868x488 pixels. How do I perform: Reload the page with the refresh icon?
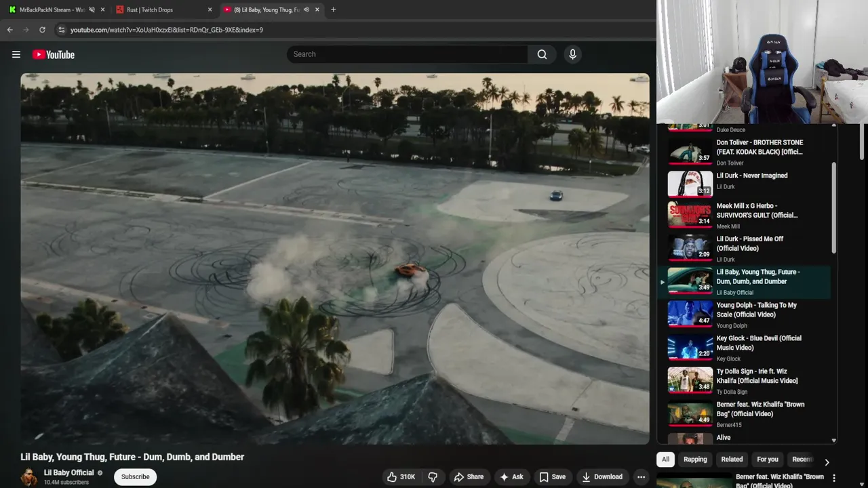click(x=42, y=30)
